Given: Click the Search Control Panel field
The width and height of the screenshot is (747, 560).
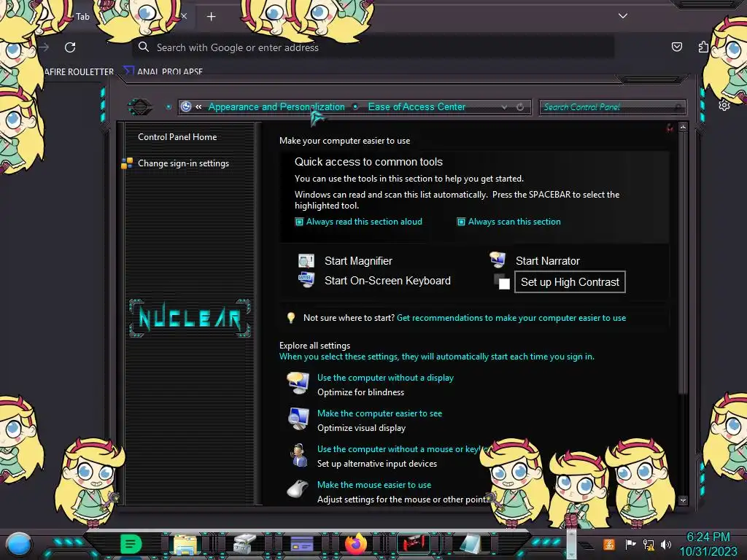Looking at the screenshot, I should [x=612, y=107].
